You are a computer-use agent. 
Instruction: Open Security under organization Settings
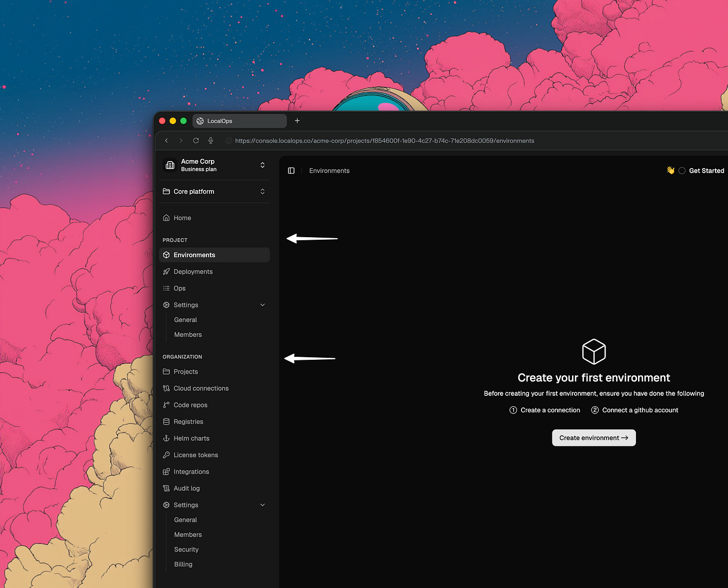pyautogui.click(x=186, y=549)
